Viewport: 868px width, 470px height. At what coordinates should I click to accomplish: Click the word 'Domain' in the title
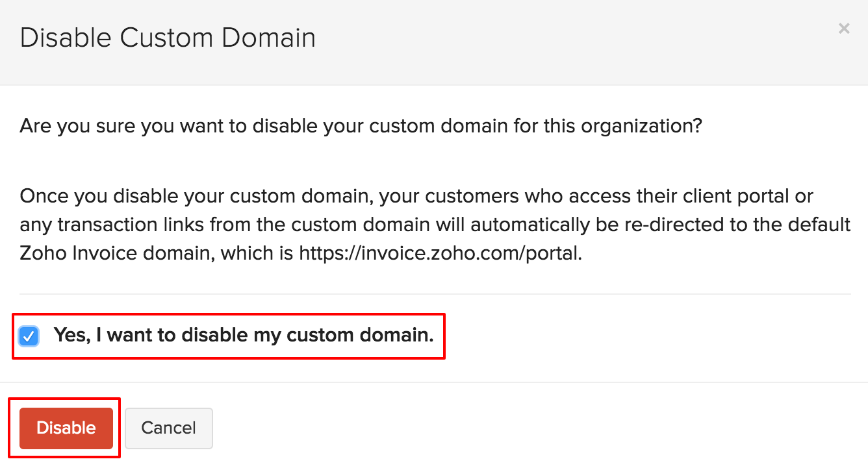pos(268,38)
